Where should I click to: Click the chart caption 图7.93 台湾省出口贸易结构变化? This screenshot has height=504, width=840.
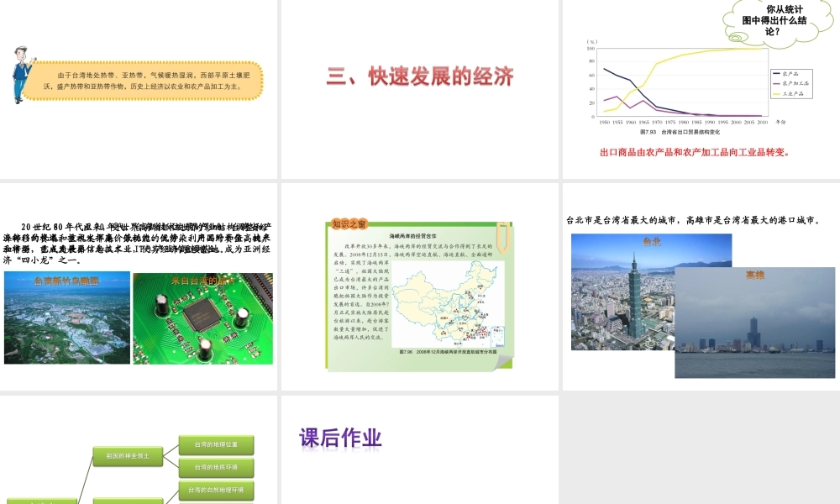[680, 132]
